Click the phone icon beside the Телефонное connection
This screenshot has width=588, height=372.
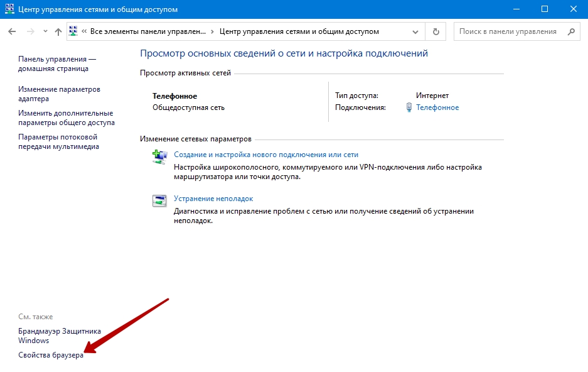click(409, 107)
